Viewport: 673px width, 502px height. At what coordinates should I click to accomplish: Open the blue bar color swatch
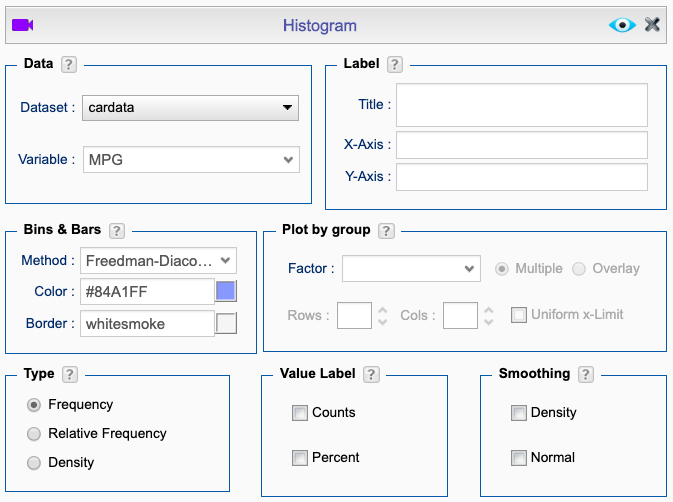[226, 291]
